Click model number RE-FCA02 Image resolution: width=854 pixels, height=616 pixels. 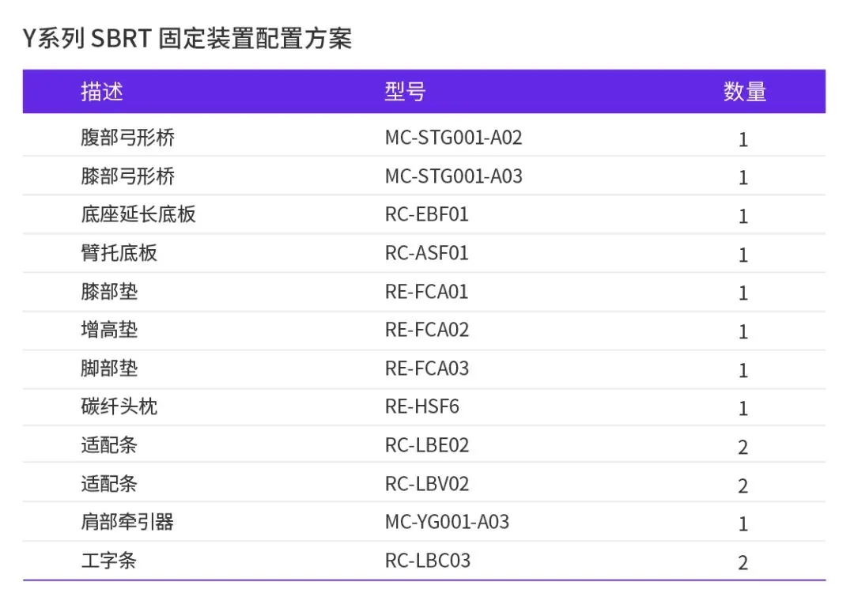[426, 330]
